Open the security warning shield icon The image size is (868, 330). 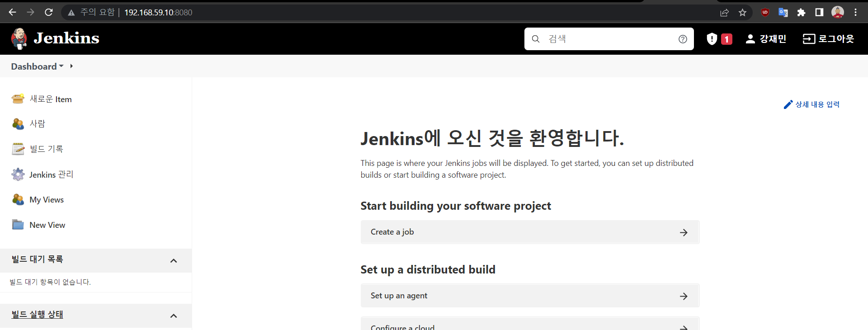712,39
